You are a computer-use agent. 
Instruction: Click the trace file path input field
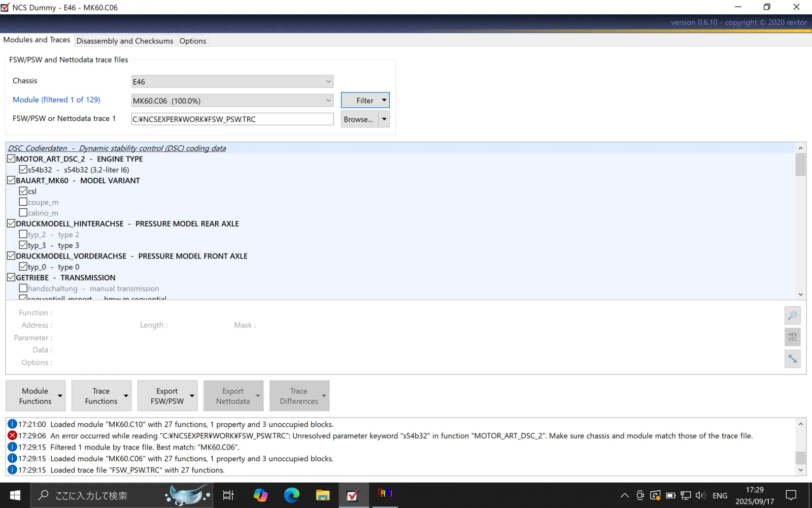pyautogui.click(x=232, y=119)
